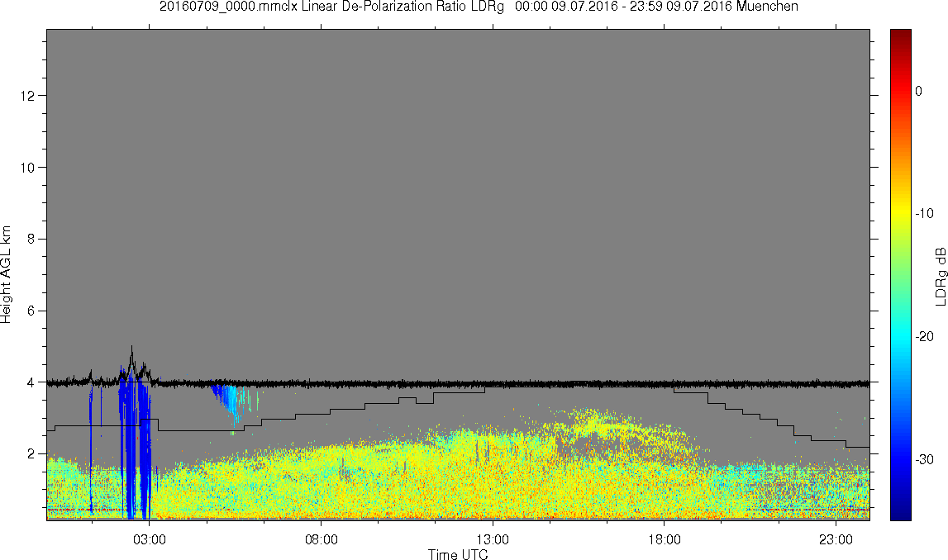Click the '6' height tick label
This screenshot has width=948, height=560.
31,311
